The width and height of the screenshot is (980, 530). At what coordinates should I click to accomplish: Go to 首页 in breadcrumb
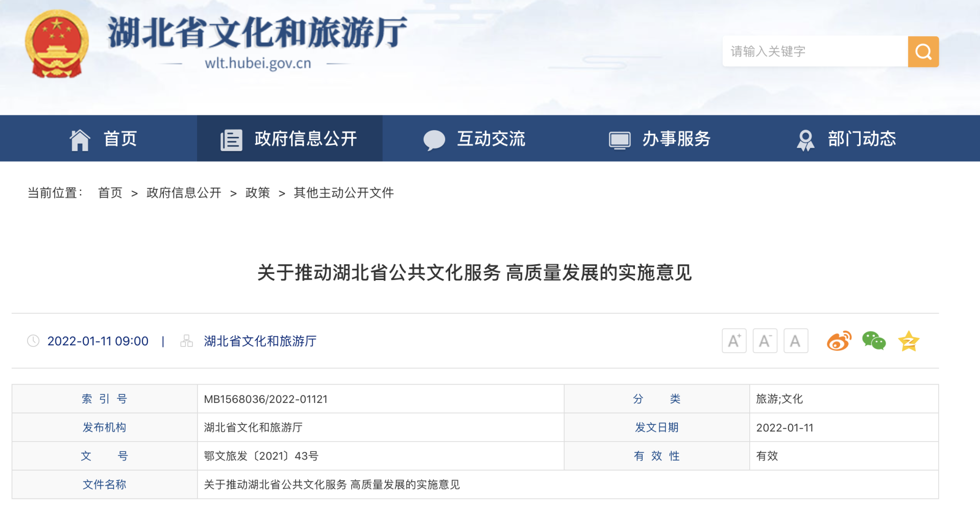pyautogui.click(x=110, y=193)
